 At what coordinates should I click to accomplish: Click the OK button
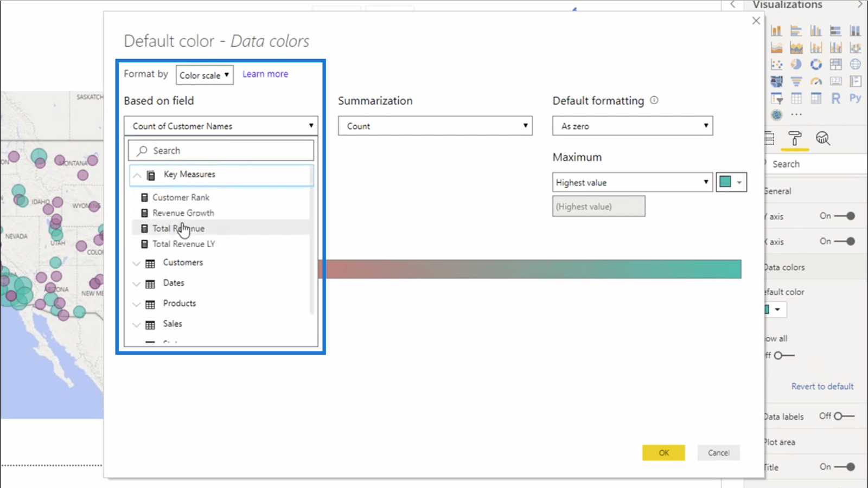[664, 453]
